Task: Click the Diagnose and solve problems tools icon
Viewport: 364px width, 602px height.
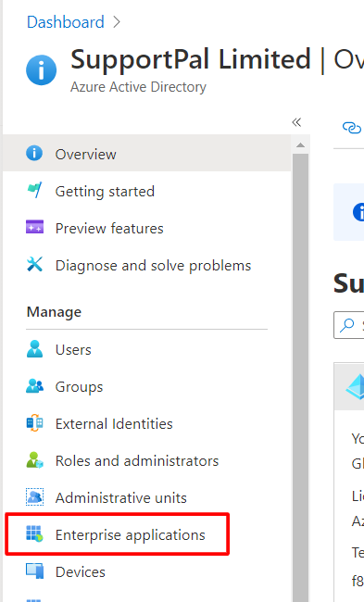Action: click(34, 264)
